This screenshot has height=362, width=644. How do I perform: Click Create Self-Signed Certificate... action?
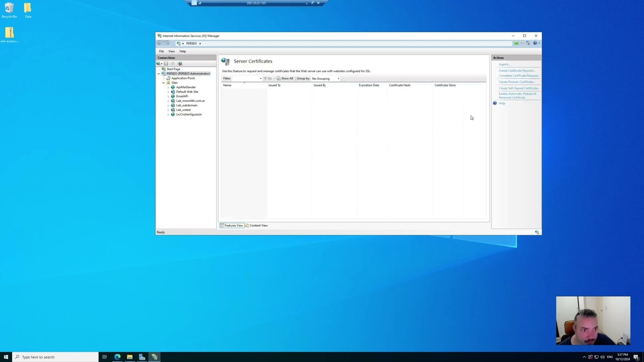(x=519, y=88)
